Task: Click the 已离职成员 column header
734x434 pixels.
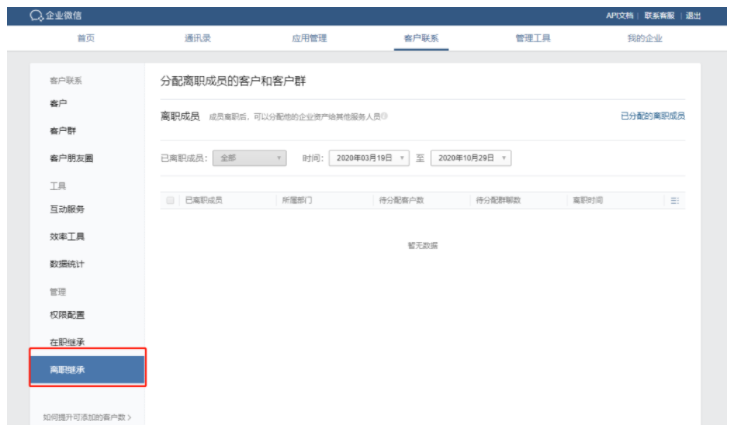Action: click(x=204, y=200)
